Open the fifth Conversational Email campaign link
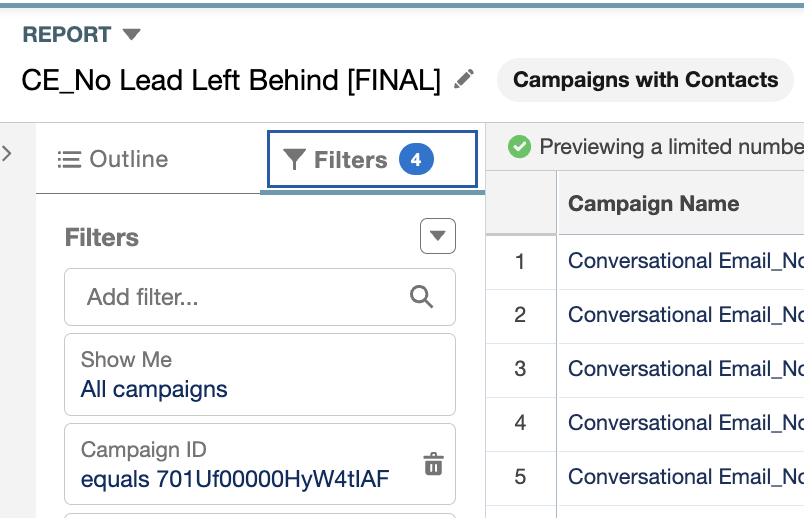 click(x=686, y=477)
